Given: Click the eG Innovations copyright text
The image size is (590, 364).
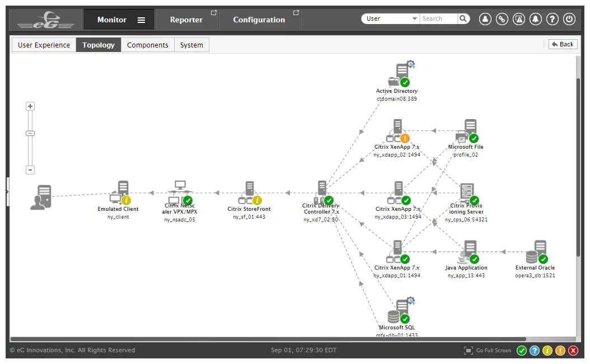Looking at the screenshot, I should point(72,350).
